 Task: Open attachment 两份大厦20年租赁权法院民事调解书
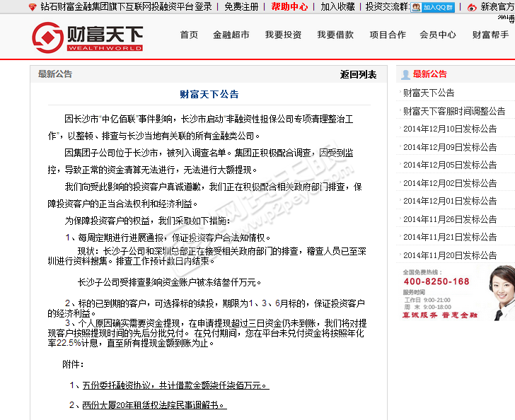coord(154,405)
